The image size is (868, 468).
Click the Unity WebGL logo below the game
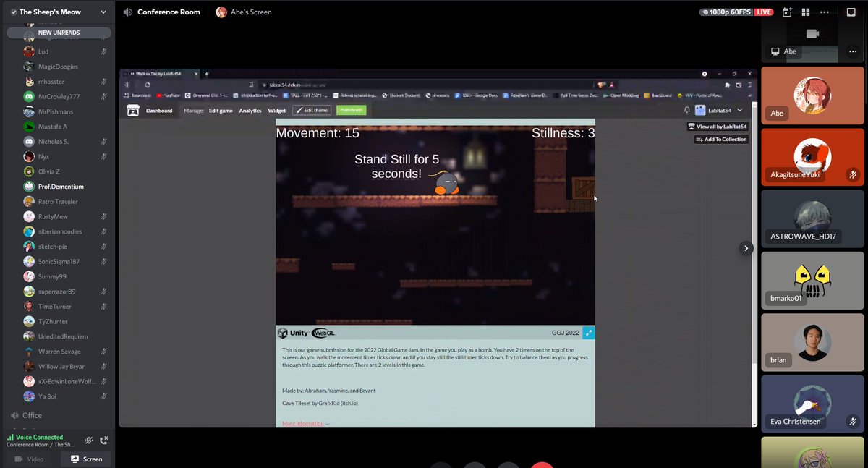[307, 333]
